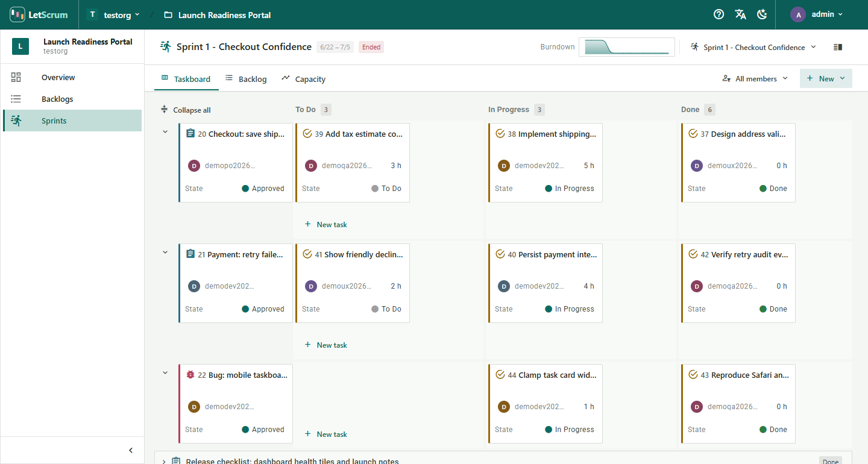
Task: Open the Burndown chart thumbnail
Action: point(626,47)
